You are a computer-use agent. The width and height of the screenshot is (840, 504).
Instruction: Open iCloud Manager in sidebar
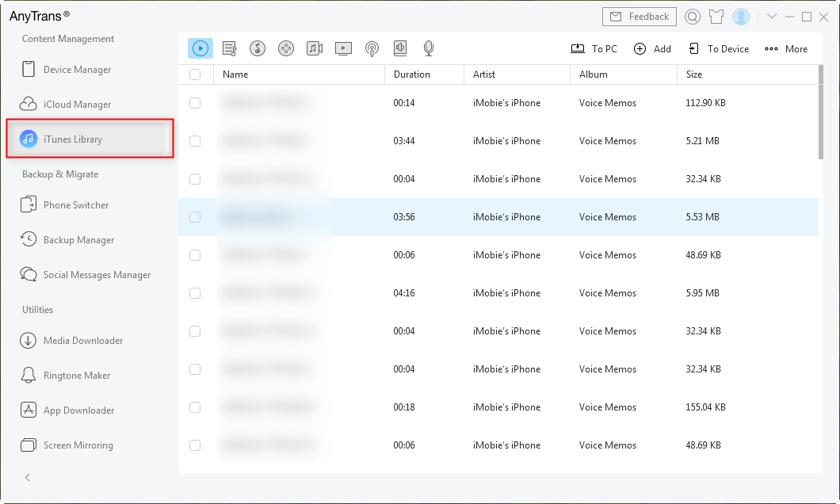(65, 105)
